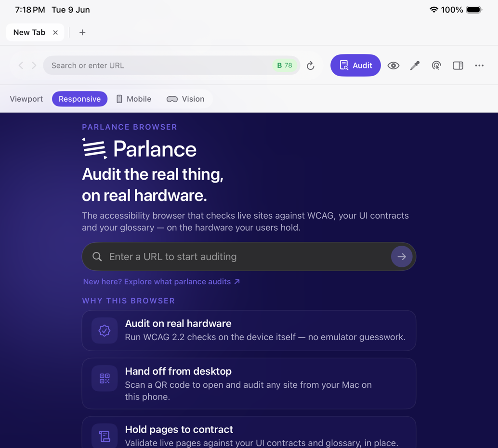Go forward with the right chevron
This screenshot has height=448, width=498.
(x=34, y=66)
